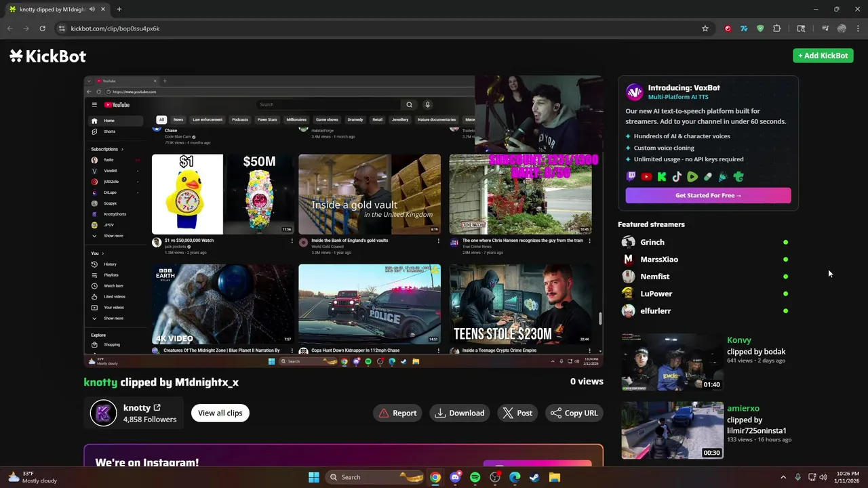Click View all clips button

[x=220, y=413]
